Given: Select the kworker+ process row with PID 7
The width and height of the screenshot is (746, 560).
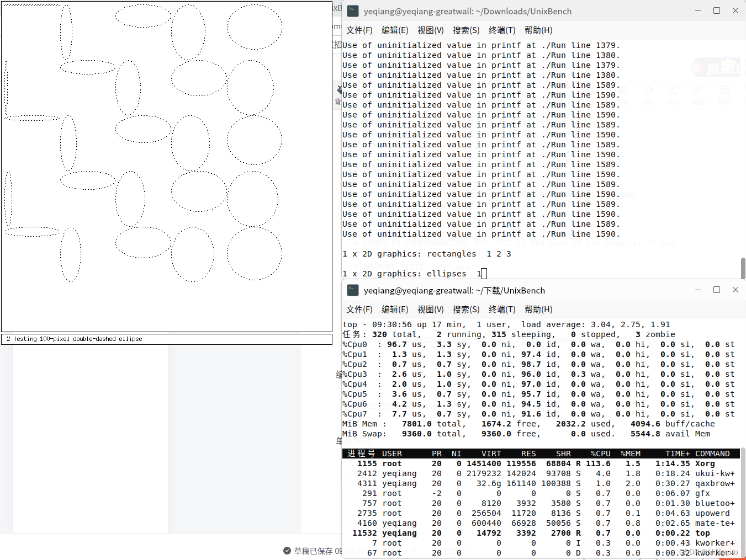Looking at the screenshot, I should pyautogui.click(x=541, y=543).
